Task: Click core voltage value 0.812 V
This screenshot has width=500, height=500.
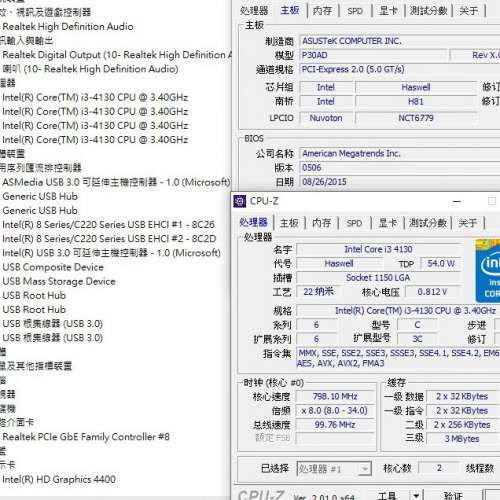Action: point(433,292)
